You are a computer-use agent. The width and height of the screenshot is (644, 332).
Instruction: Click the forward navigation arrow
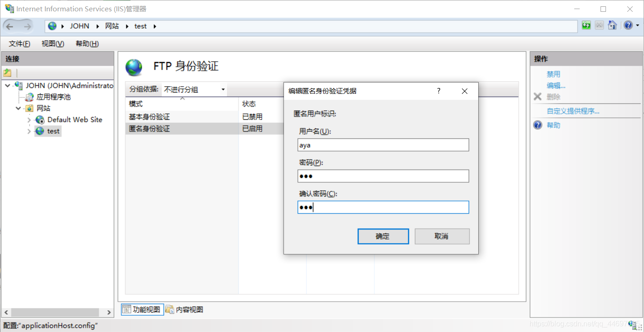coord(27,26)
